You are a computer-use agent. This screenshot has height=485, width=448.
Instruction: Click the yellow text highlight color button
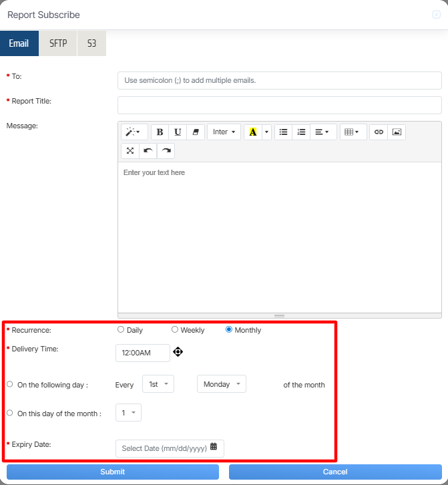[x=252, y=132]
